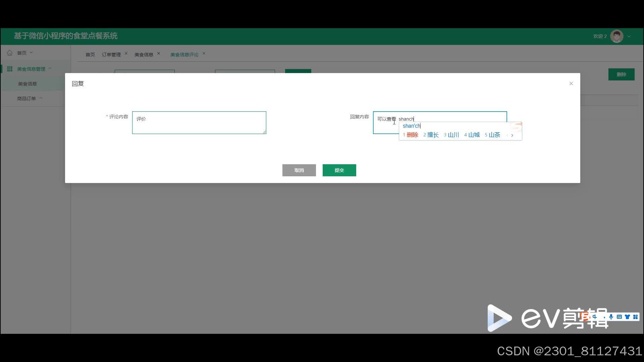The height and width of the screenshot is (362, 644).
Task: Switch to the 订单管理 tab
Action: [111, 54]
